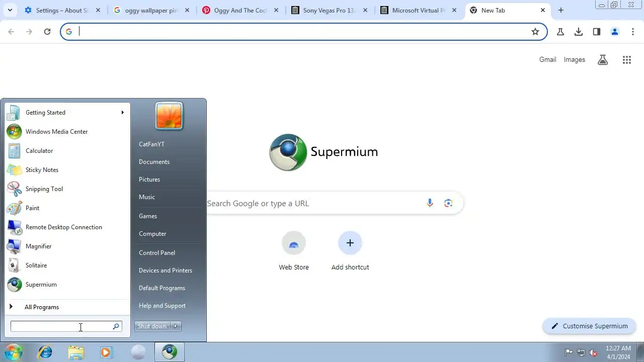Screen dimensions: 644x362
Task: Open Windows Explorer folder on taskbar
Action: click(76, 352)
